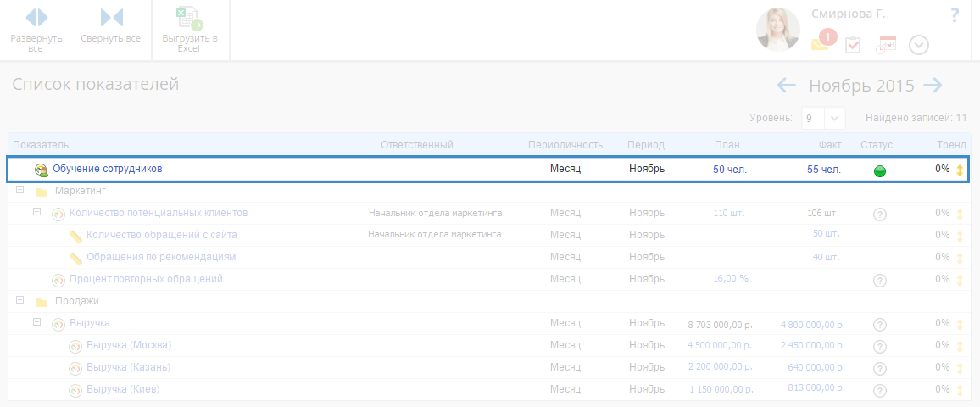Sort by the Ответственный column header

(417, 145)
